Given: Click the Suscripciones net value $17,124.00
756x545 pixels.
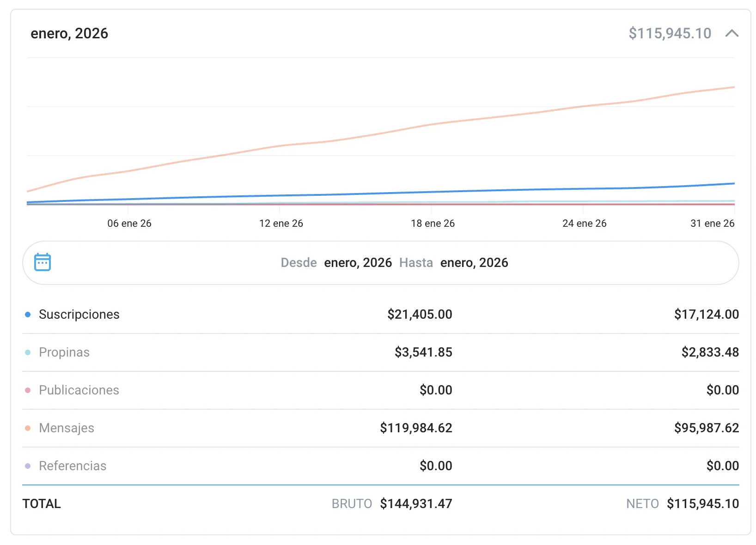Looking at the screenshot, I should point(707,315).
